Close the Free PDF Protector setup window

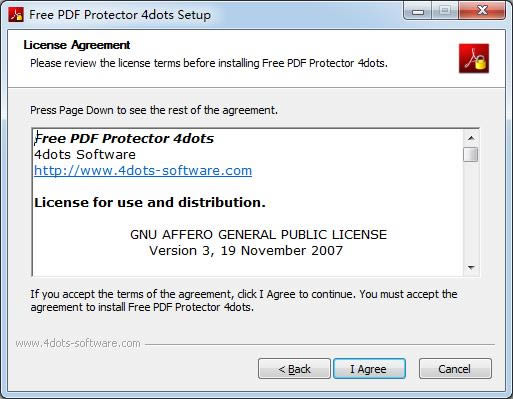coord(482,11)
